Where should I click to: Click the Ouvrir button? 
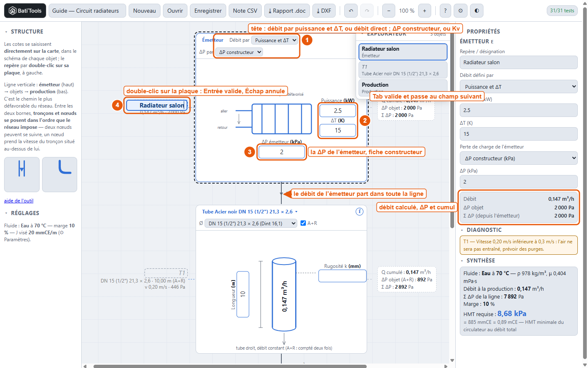click(x=175, y=11)
